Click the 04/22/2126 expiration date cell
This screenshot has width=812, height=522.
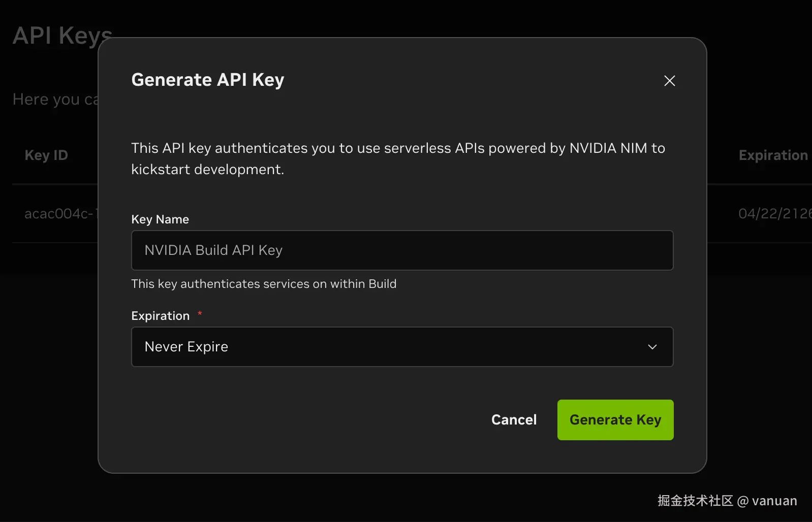774,214
